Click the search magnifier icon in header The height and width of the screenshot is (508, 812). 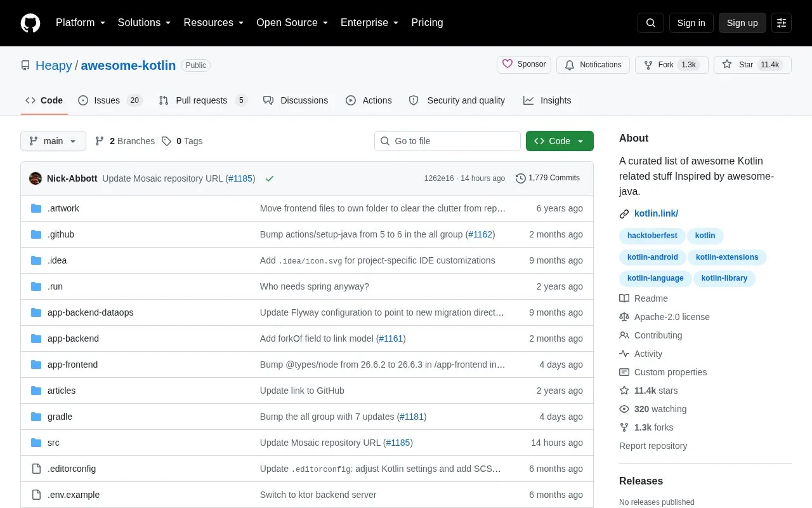tap(651, 23)
